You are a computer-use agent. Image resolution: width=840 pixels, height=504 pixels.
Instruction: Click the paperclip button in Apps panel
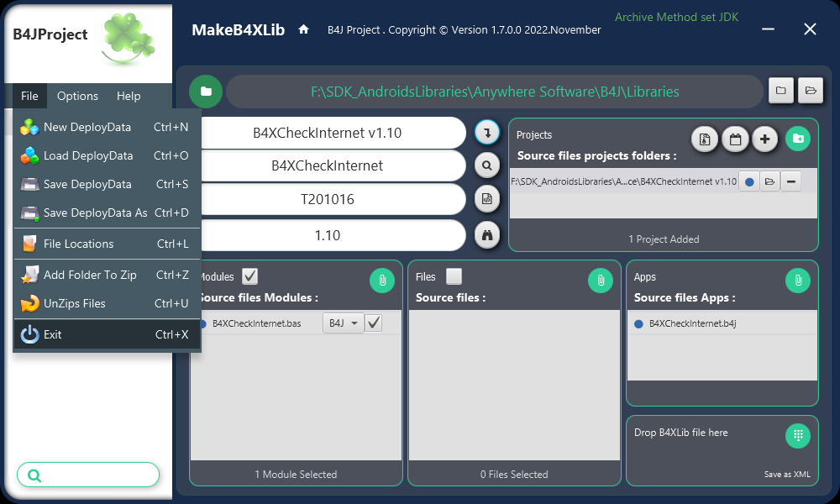tap(798, 280)
